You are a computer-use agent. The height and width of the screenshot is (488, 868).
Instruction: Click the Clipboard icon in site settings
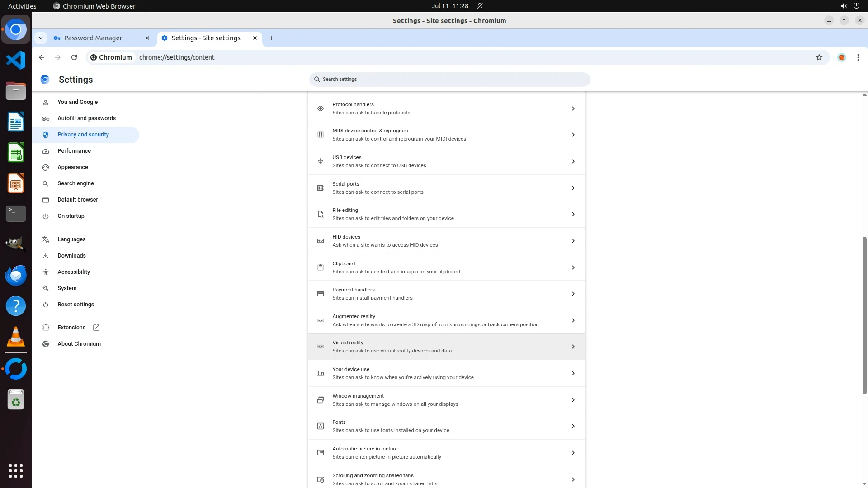click(321, 267)
